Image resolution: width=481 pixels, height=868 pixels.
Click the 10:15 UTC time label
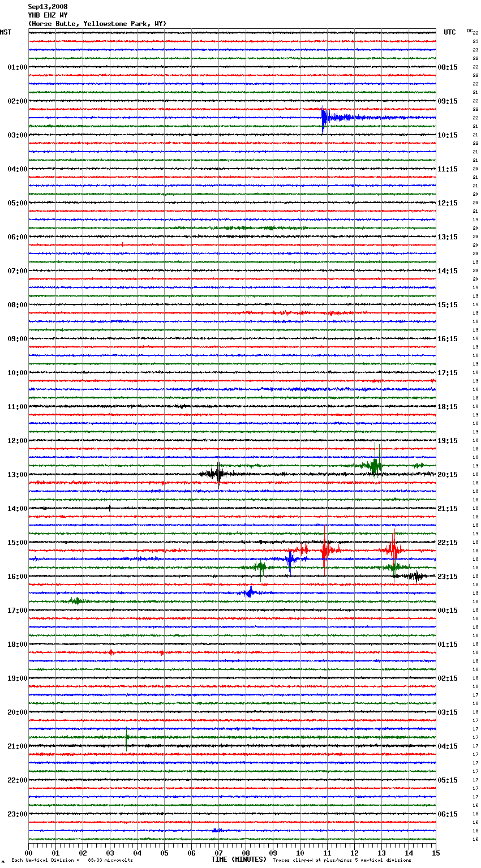(448, 135)
